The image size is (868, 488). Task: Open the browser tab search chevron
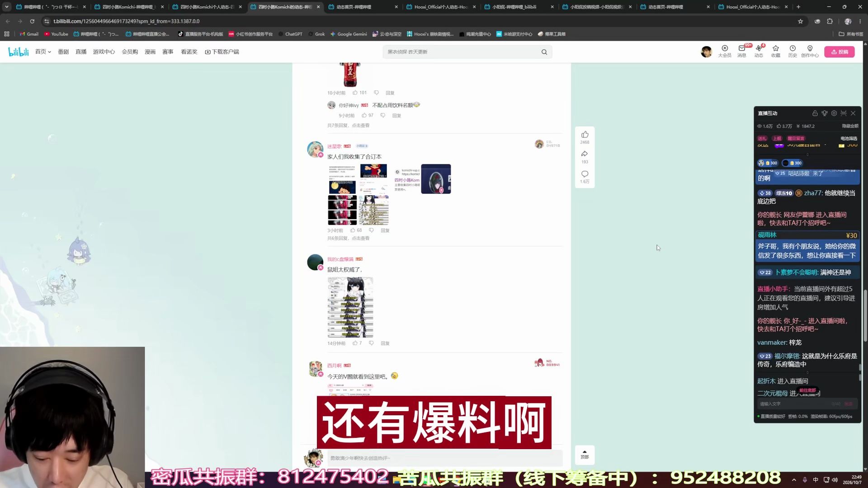tap(7, 7)
